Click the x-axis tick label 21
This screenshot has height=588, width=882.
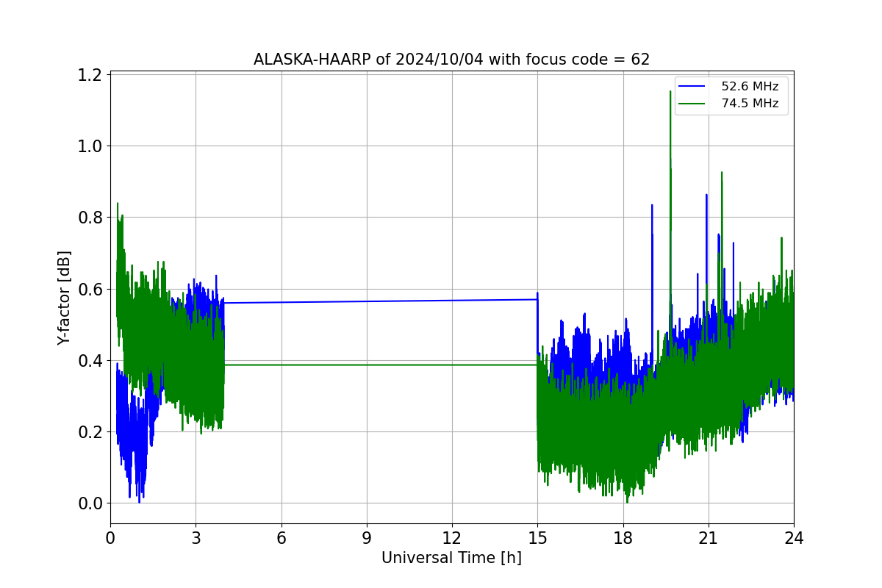[x=709, y=538]
